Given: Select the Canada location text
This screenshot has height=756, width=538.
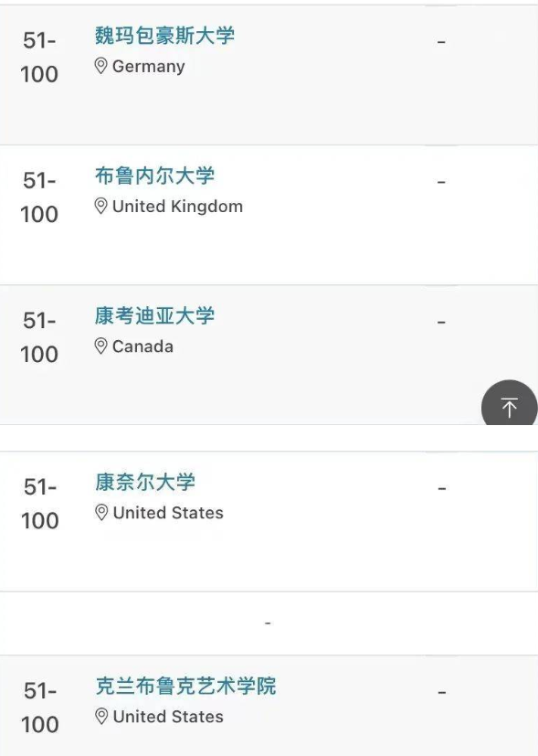Looking at the screenshot, I should [x=142, y=346].
